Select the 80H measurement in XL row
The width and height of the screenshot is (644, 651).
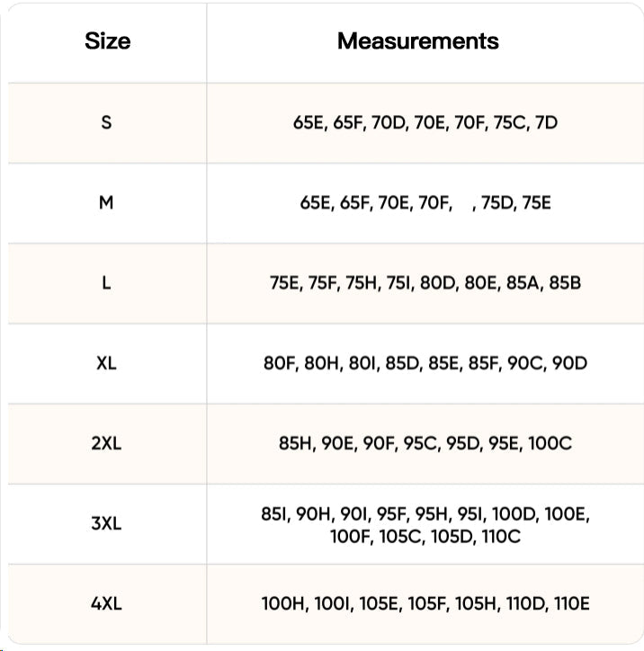click(324, 364)
